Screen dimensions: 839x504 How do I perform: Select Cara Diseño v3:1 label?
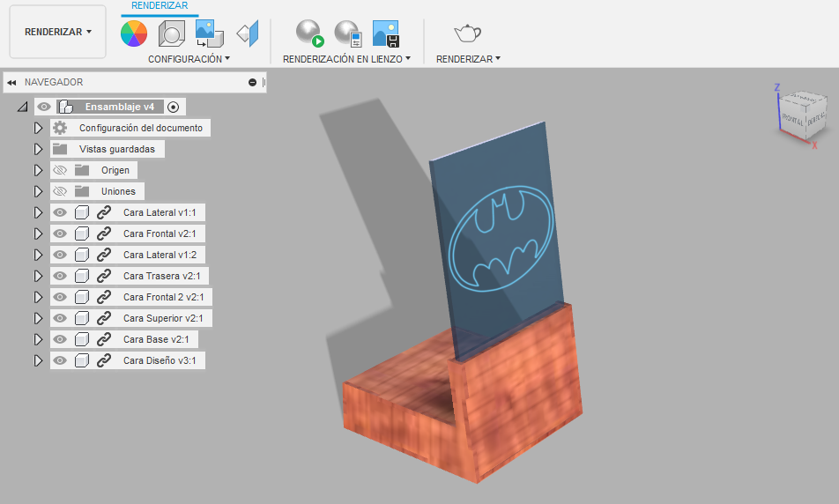pyautogui.click(x=160, y=360)
